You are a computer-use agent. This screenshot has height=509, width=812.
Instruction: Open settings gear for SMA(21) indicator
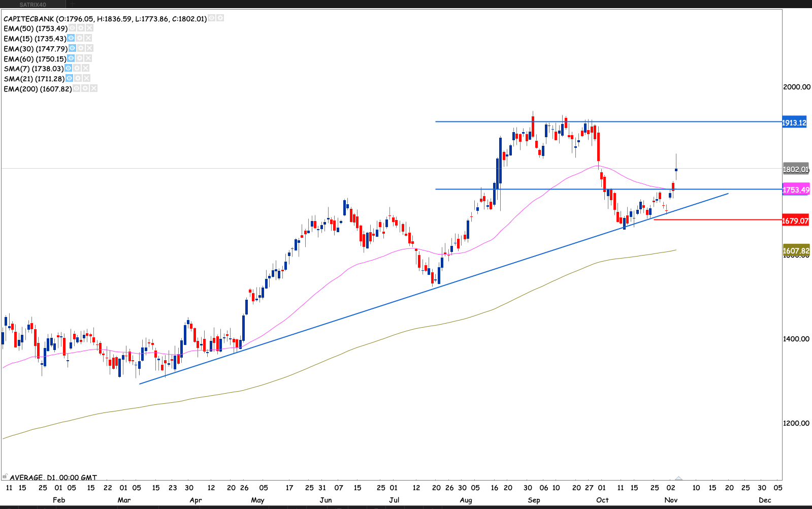coord(78,79)
